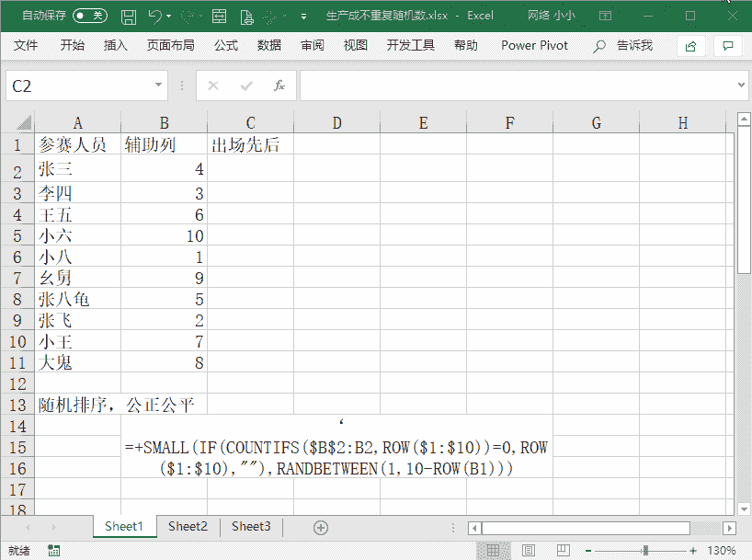Click the New Sheet plus button
This screenshot has width=752, height=560.
(x=321, y=526)
